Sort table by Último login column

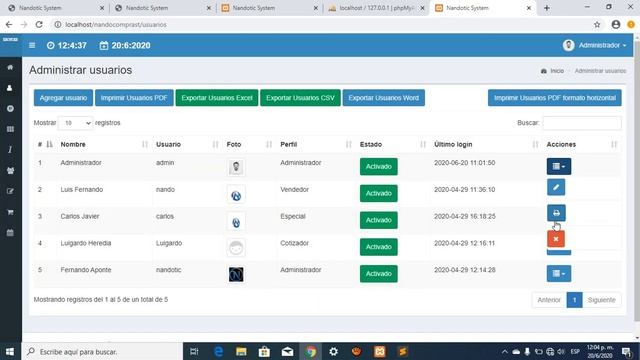pyautogui.click(x=486, y=144)
